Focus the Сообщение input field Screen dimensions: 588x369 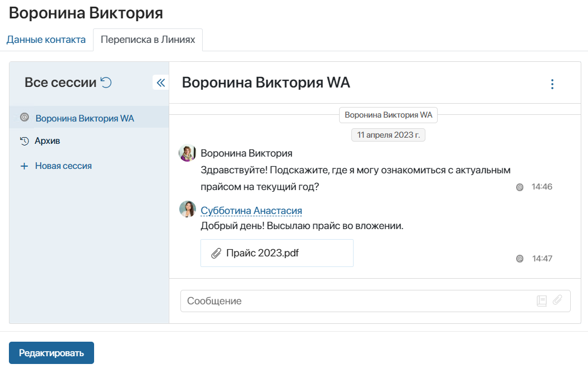click(356, 301)
